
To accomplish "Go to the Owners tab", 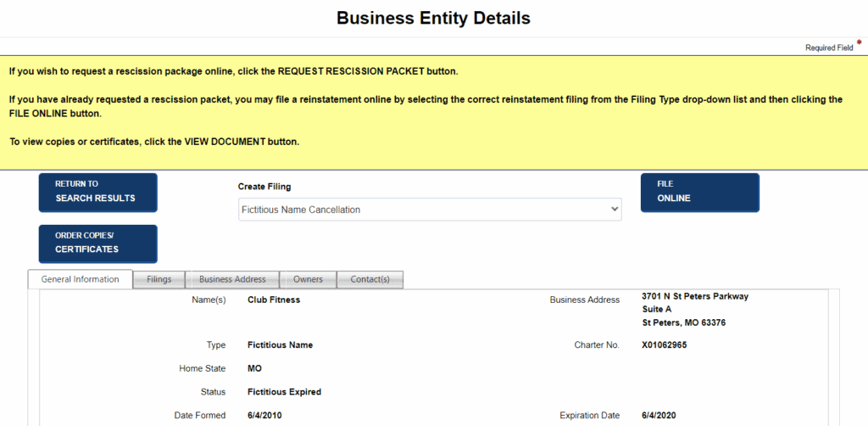I will coord(308,279).
